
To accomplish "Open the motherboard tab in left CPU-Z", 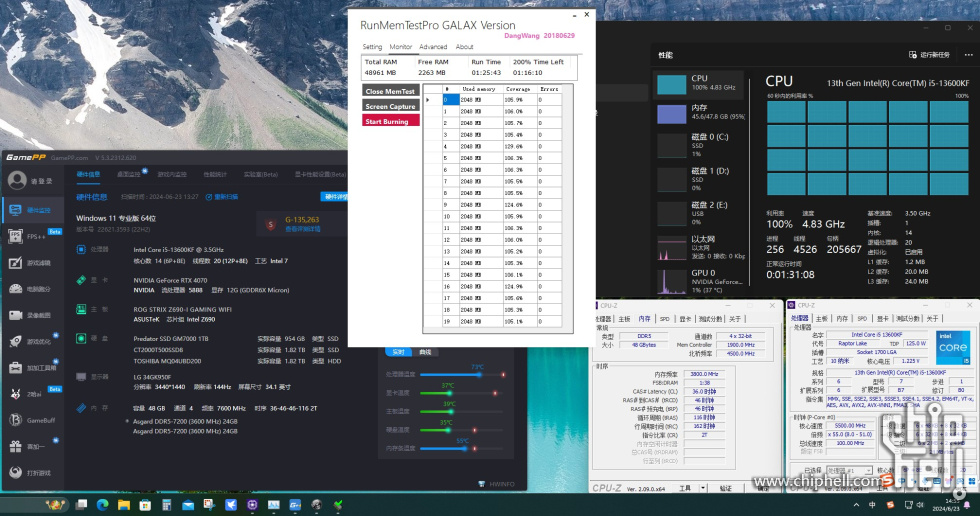I will [624, 319].
